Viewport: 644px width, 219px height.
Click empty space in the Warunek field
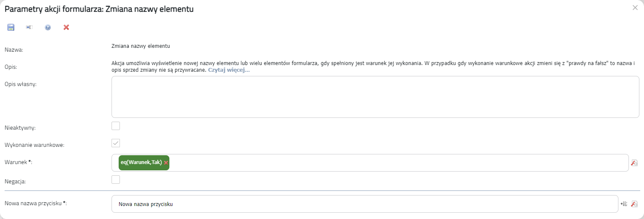398,163
